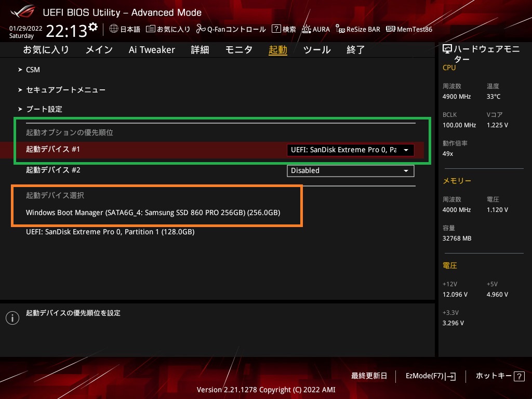Click CPU temperature 33°C value
Image resolution: width=532 pixels, height=399 pixels.
(x=494, y=97)
